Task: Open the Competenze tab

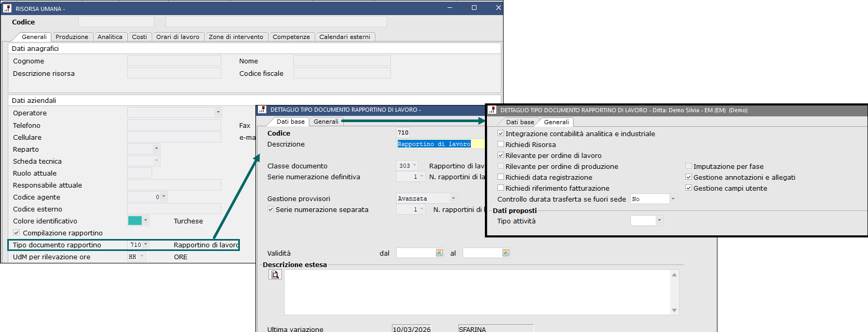Action: coord(291,37)
